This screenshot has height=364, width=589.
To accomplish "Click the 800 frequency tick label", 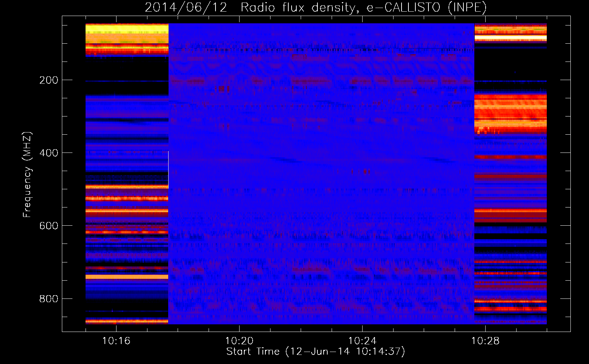I will click(49, 299).
